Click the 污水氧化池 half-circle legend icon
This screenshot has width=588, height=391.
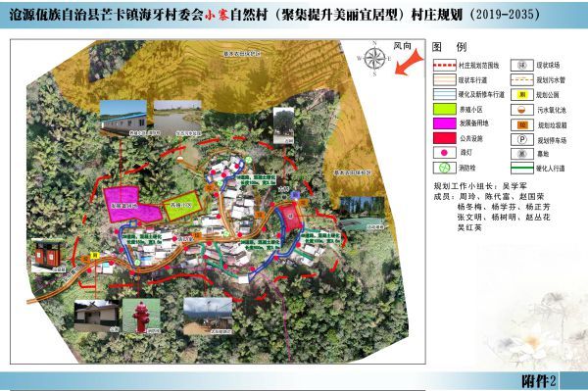(522, 110)
